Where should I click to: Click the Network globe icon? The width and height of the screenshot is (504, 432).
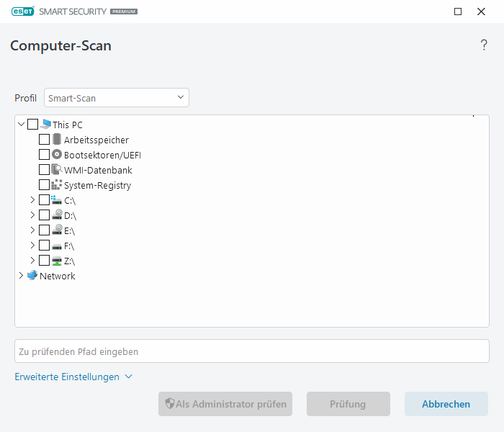pos(32,275)
